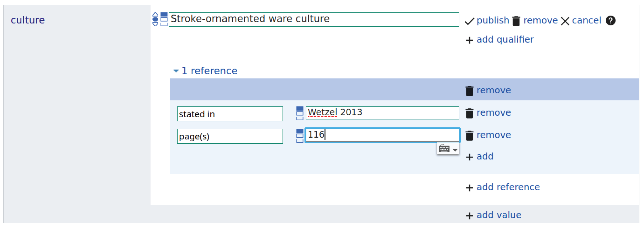Click trash icon beside Wetzel 2013 field
This screenshot has width=644, height=226.
point(469,113)
